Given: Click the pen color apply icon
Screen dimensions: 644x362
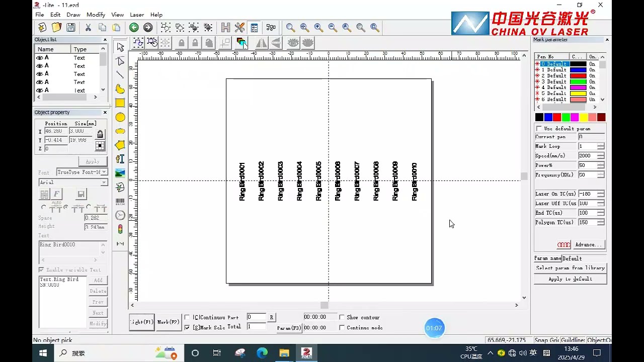Looking at the screenshot, I should tap(242, 43).
